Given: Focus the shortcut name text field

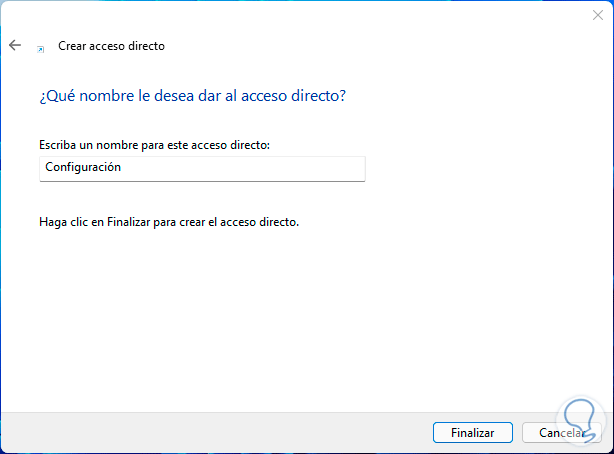Looking at the screenshot, I should click(202, 168).
